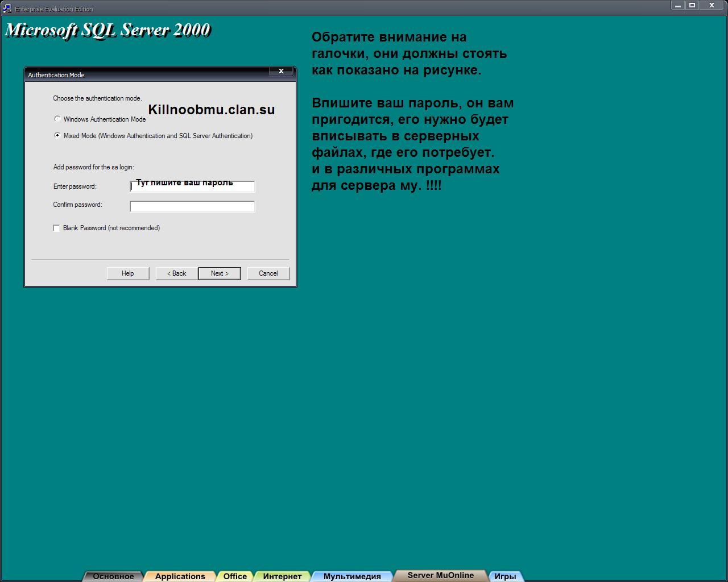Image resolution: width=728 pixels, height=582 pixels.
Task: Switch to the Интернет tab
Action: coord(282,576)
